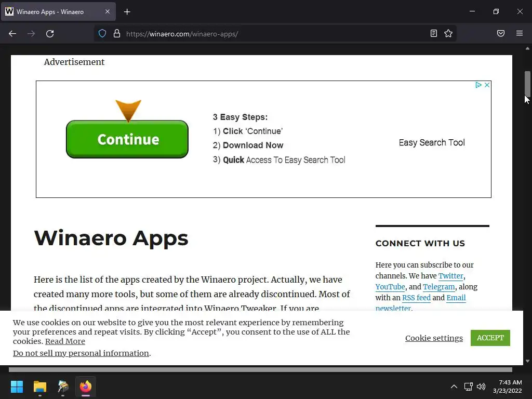This screenshot has height=399, width=532.
Task: Open volume tray icon
Action: 481,387
